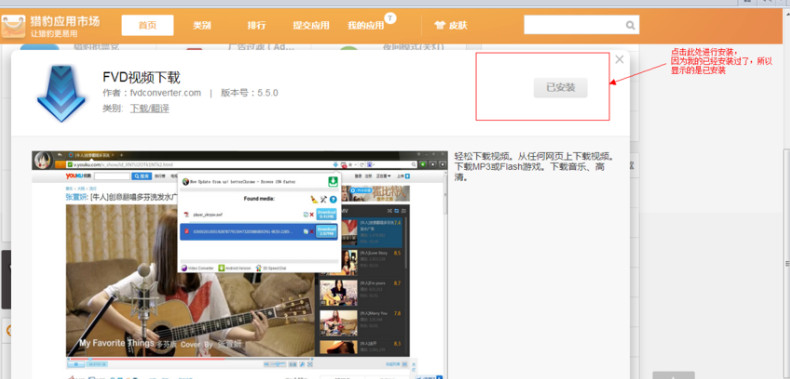Screen dimensions: 790x379
Task: Open the 提交应用 tab
Action: 311,25
